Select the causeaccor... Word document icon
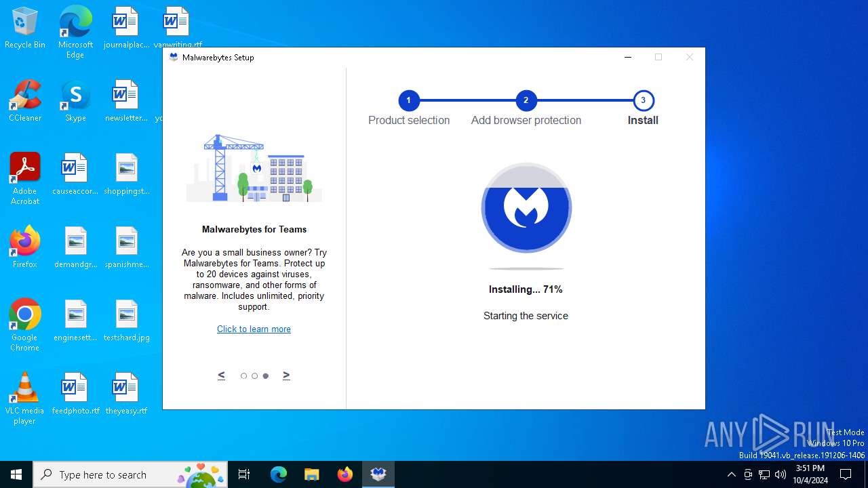The width and height of the screenshot is (868, 488). tap(75, 175)
